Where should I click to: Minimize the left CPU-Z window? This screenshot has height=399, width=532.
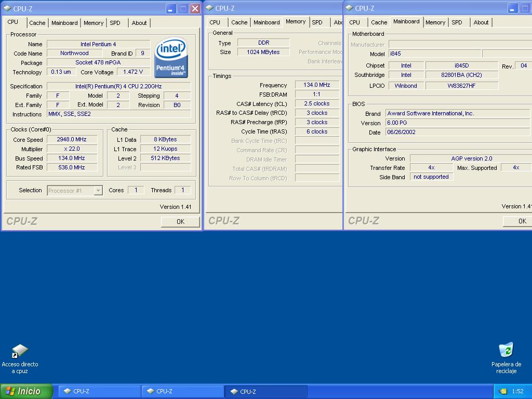(x=171, y=9)
